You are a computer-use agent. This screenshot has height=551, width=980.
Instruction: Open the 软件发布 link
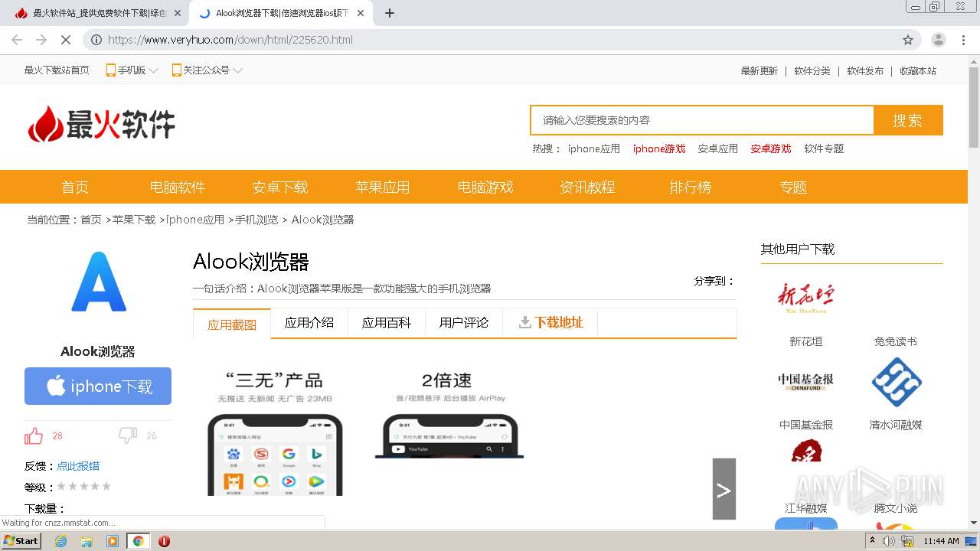pyautogui.click(x=865, y=71)
